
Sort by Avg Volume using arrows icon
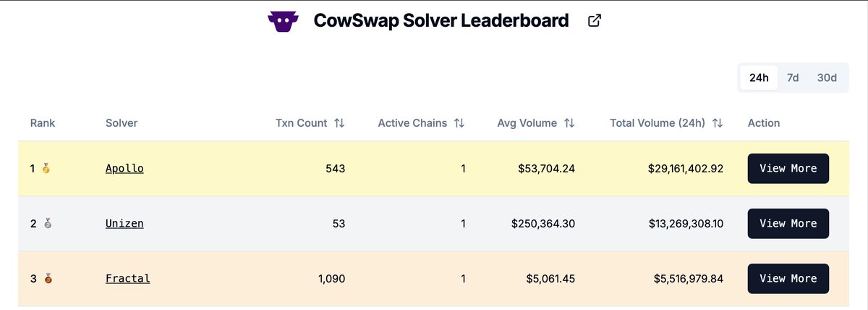[x=569, y=123]
